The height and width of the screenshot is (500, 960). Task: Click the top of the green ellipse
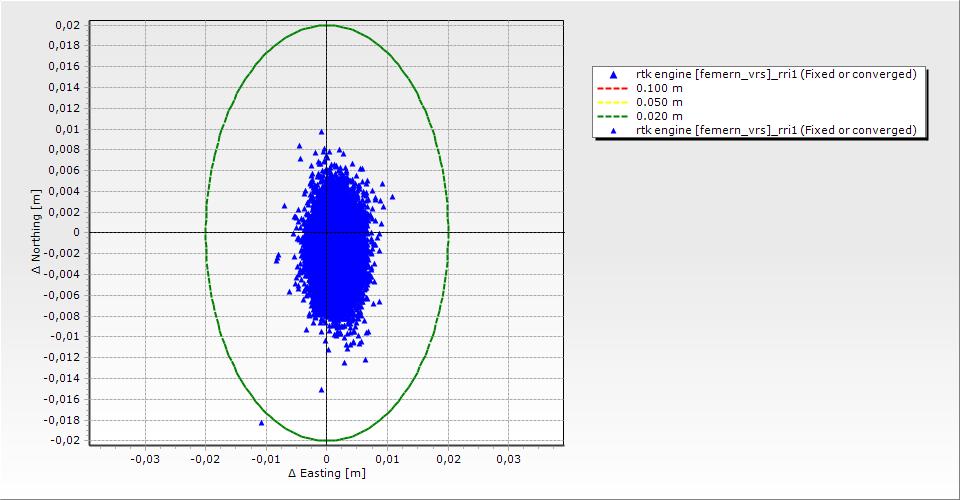[327, 25]
